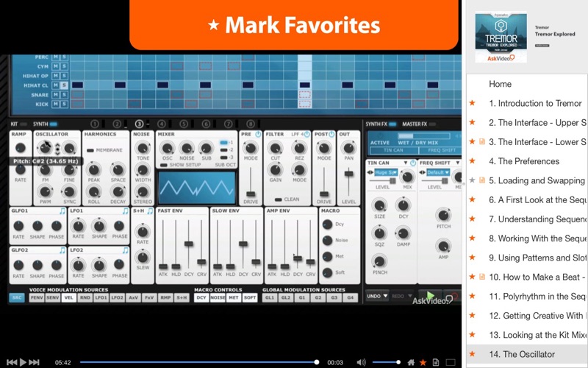Select the VEL modulation source
This screenshot has width=588, height=368.
click(x=68, y=297)
